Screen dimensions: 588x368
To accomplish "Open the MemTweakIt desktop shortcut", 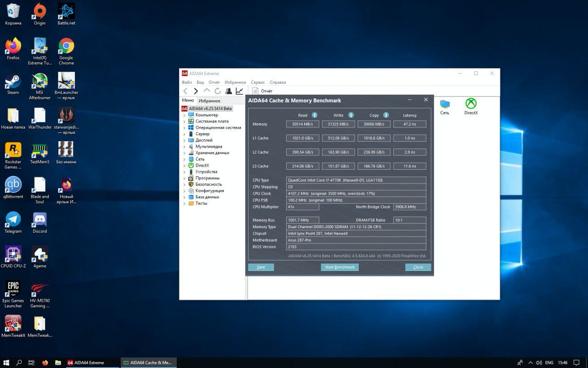I will click(x=13, y=327).
